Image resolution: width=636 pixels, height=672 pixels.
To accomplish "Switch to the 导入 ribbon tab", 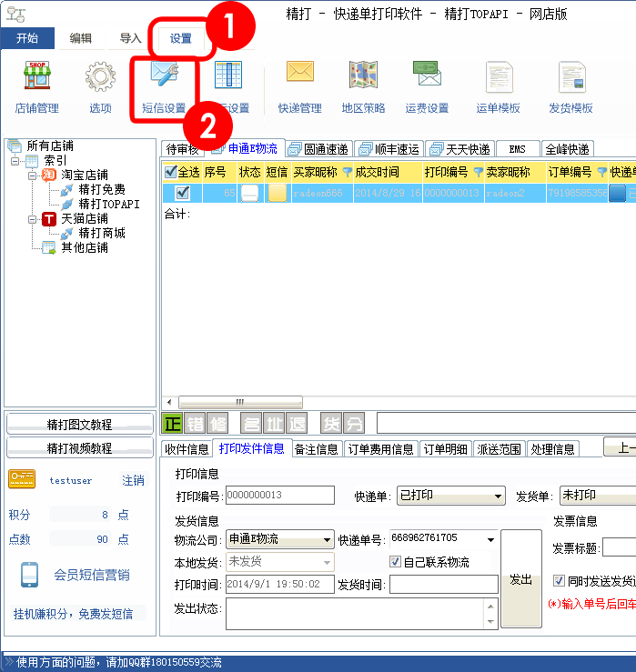I will click(x=130, y=38).
